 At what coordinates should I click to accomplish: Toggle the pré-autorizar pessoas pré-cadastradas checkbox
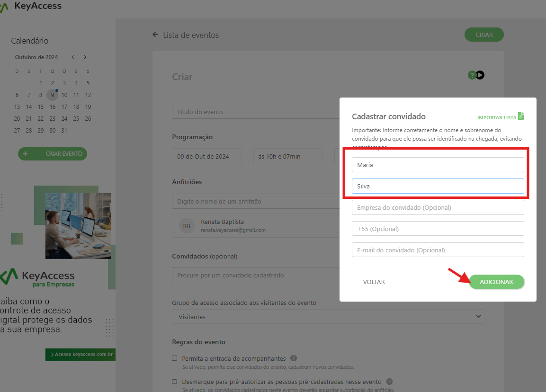coord(175,382)
